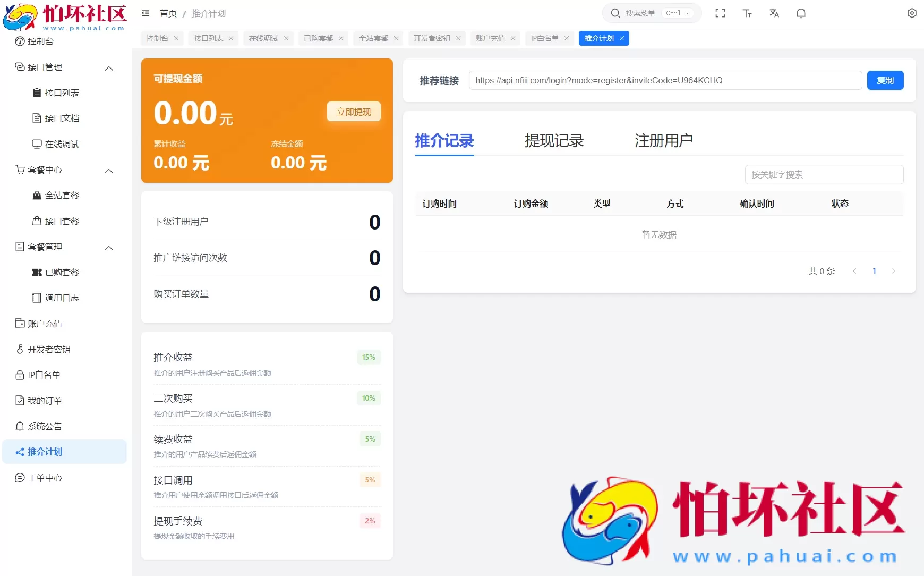The image size is (924, 576).
Task: Collapse the 接口管理 section
Action: (x=109, y=68)
